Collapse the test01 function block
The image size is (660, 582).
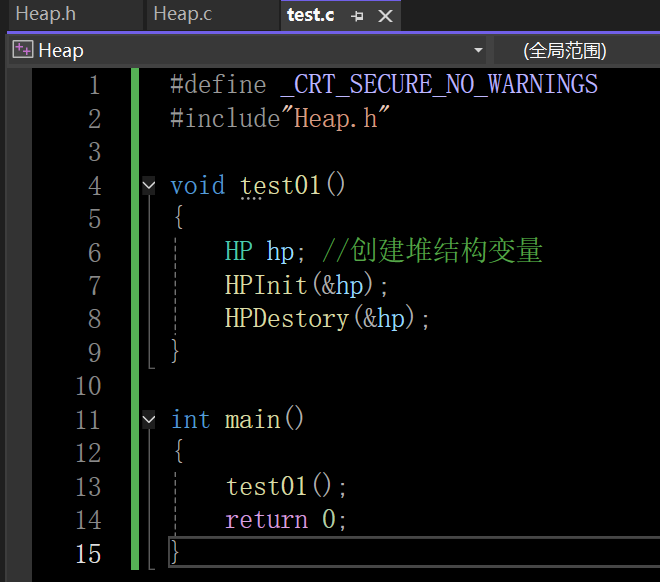click(149, 185)
